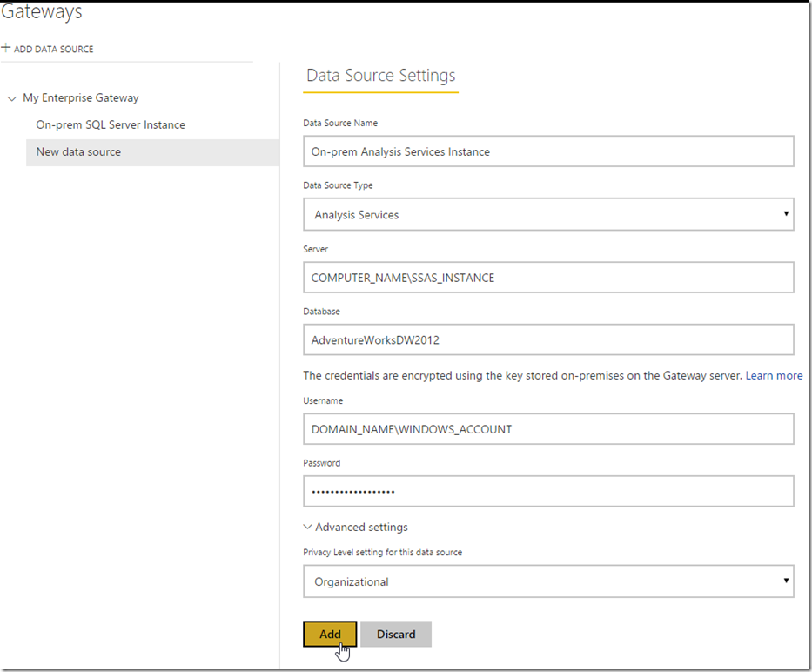This screenshot has width=812, height=672.
Task: Select On-prem SQL Server Instance data source
Action: (x=111, y=124)
